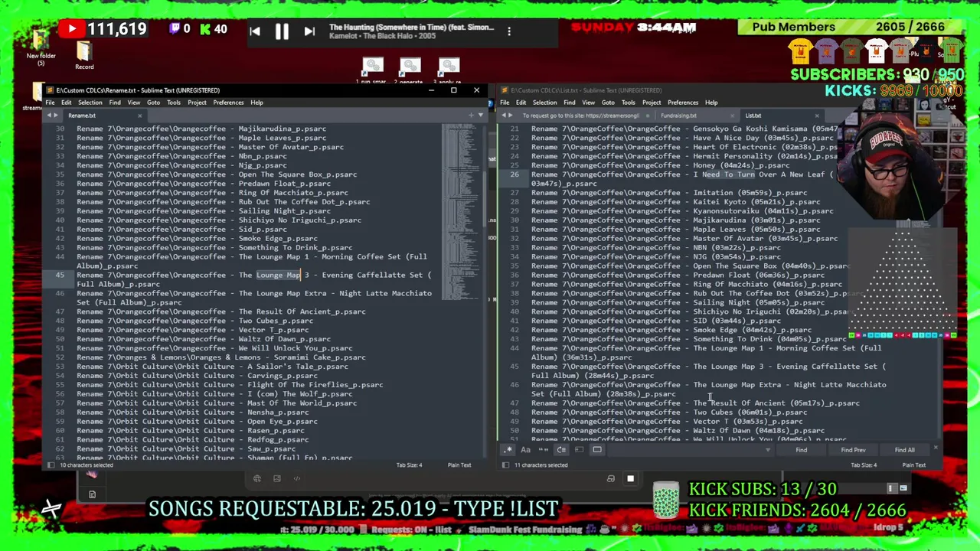This screenshot has width=980, height=551.
Task: Open the '2 generate' desktop file
Action: point(410,70)
